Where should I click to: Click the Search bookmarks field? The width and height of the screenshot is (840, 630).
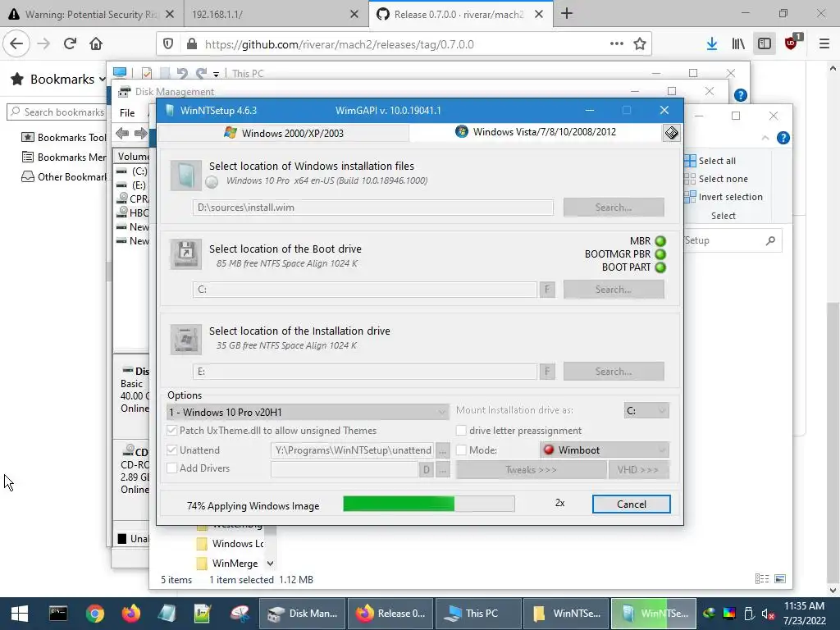click(x=57, y=112)
